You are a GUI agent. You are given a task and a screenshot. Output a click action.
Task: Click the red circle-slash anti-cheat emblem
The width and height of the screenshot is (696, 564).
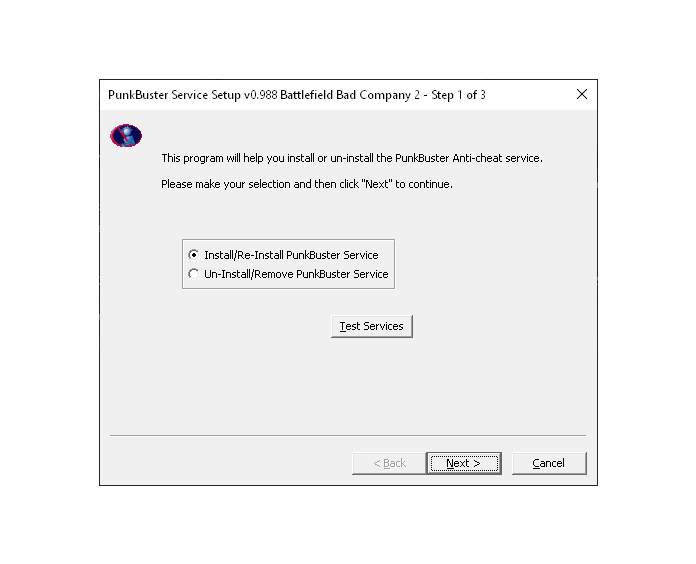[x=126, y=135]
